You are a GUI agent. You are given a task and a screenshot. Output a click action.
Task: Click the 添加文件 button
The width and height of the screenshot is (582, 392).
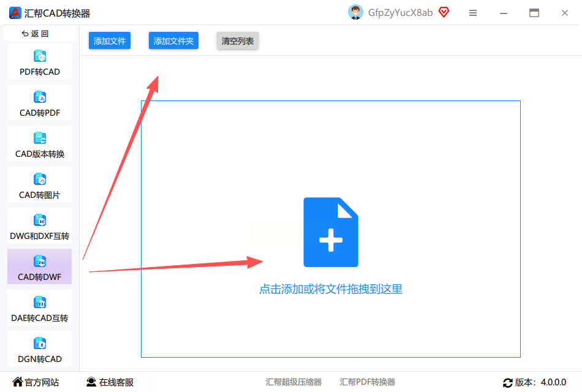pos(110,41)
